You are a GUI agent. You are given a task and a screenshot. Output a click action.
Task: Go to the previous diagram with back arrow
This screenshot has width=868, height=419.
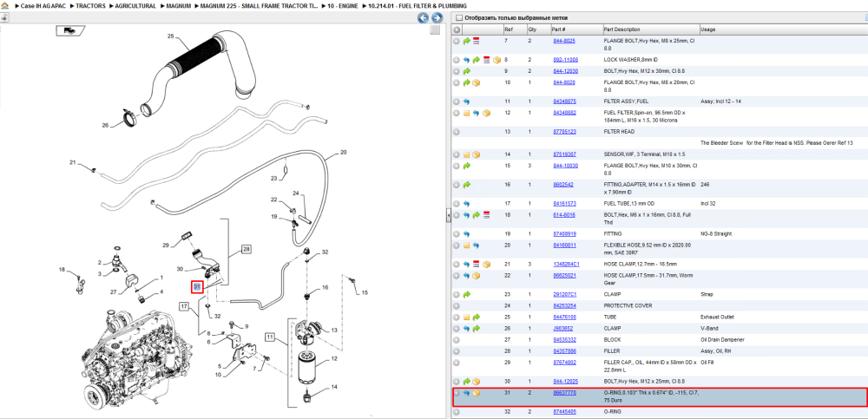(423, 17)
